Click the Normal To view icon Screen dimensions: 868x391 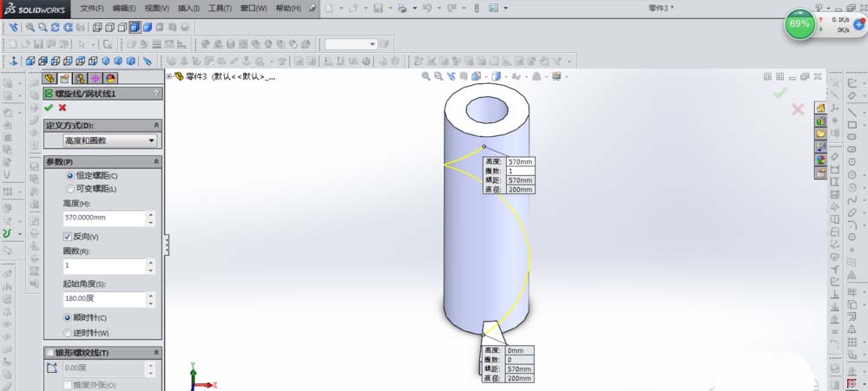point(13,61)
